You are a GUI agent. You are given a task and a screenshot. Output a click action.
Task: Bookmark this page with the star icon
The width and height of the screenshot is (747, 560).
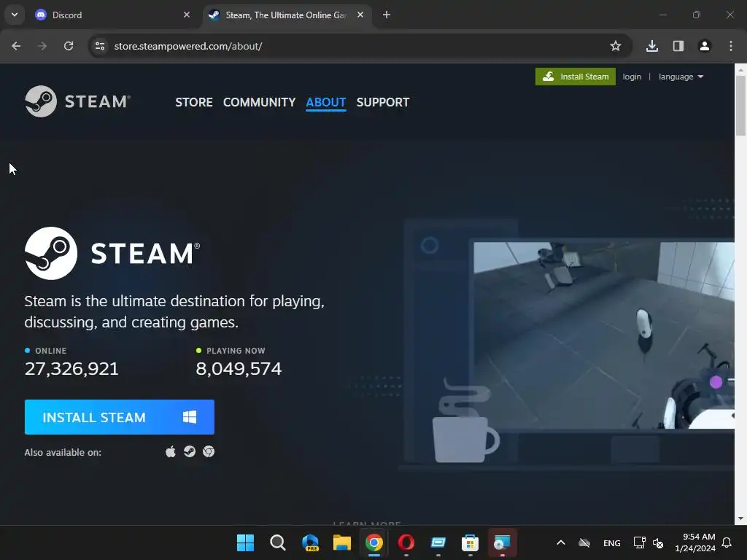(x=616, y=46)
